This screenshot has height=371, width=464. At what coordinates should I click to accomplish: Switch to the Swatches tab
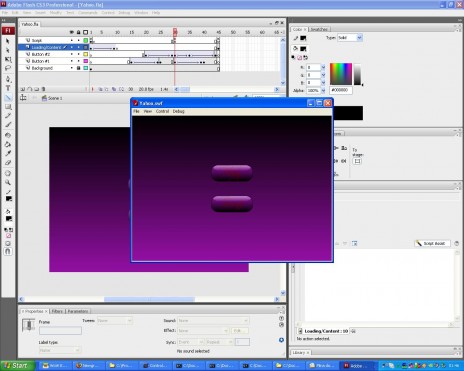(x=319, y=29)
